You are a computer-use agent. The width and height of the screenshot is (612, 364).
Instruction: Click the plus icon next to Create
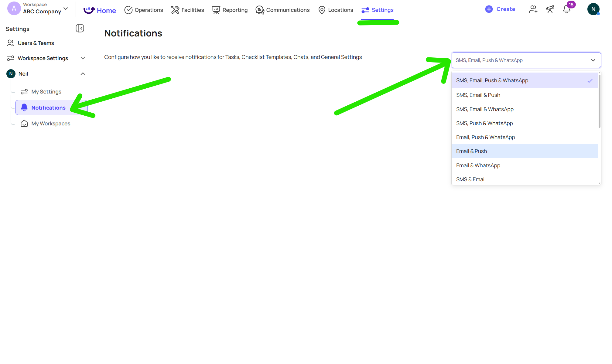(489, 9)
